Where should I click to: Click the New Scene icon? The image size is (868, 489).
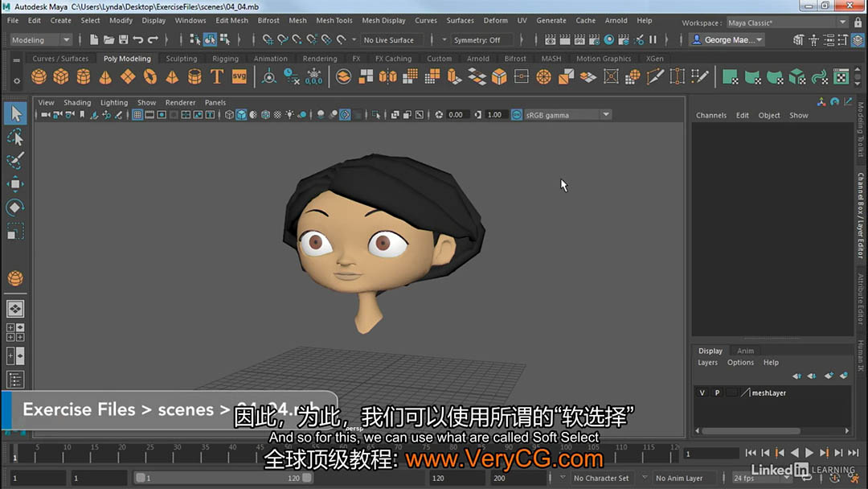point(94,40)
